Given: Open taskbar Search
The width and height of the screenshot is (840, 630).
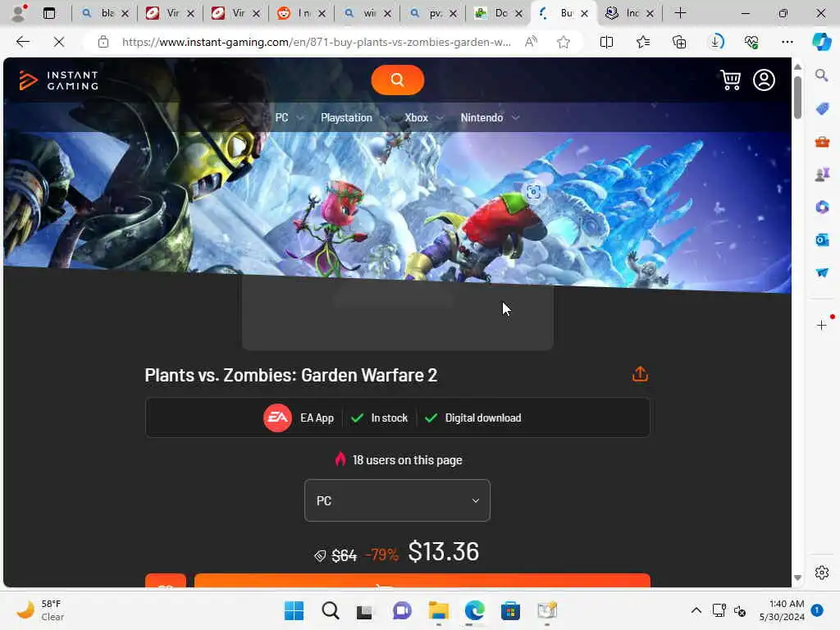Looking at the screenshot, I should pyautogui.click(x=330, y=610).
